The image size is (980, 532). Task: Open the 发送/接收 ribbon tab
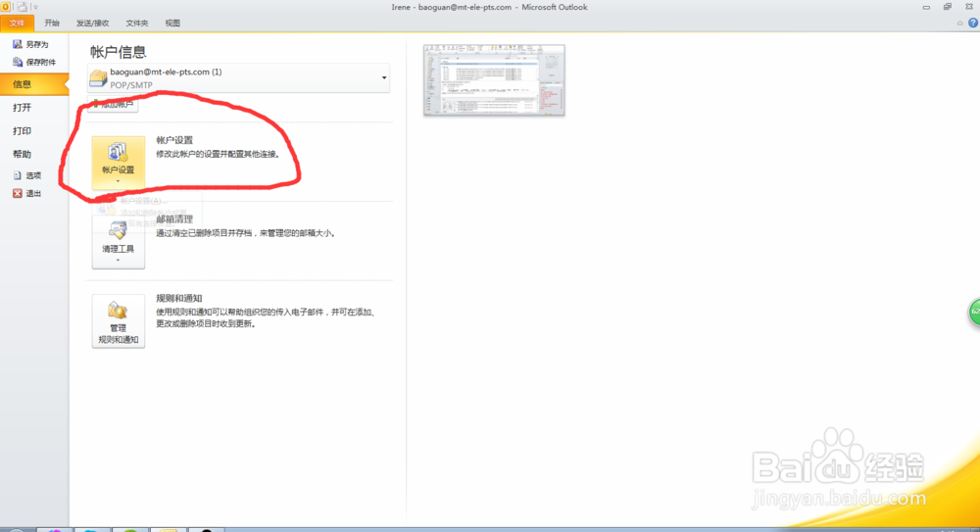pyautogui.click(x=92, y=24)
